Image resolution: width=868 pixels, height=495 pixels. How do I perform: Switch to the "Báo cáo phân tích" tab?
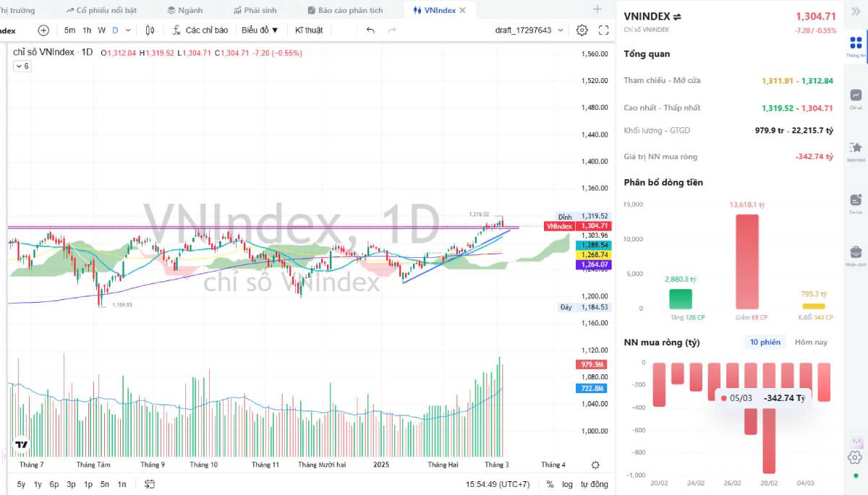[x=346, y=10]
